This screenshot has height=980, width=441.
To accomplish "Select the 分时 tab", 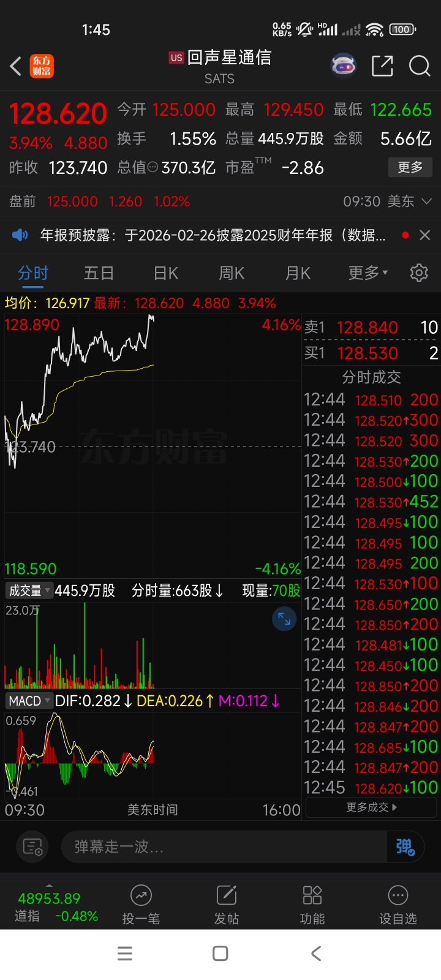I will (33, 273).
